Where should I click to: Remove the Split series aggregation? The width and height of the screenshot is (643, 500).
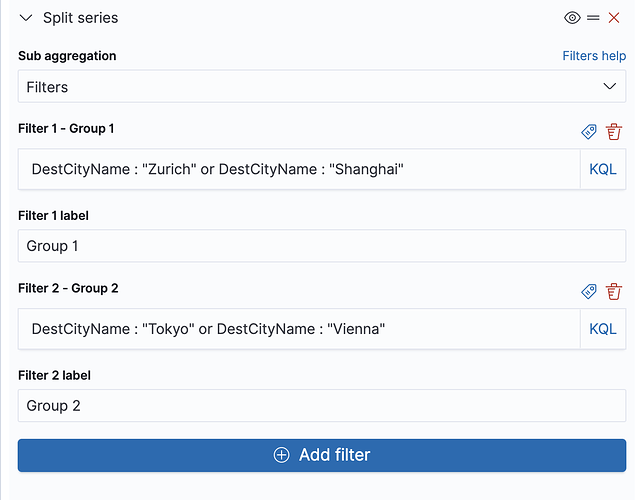(x=614, y=18)
